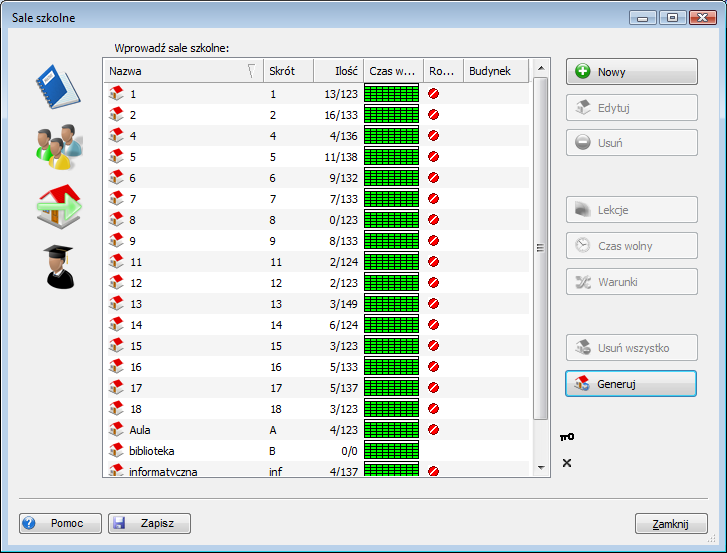Screen dimensions: 727x553
Task: Click the Generuj button
Action: pos(631,383)
